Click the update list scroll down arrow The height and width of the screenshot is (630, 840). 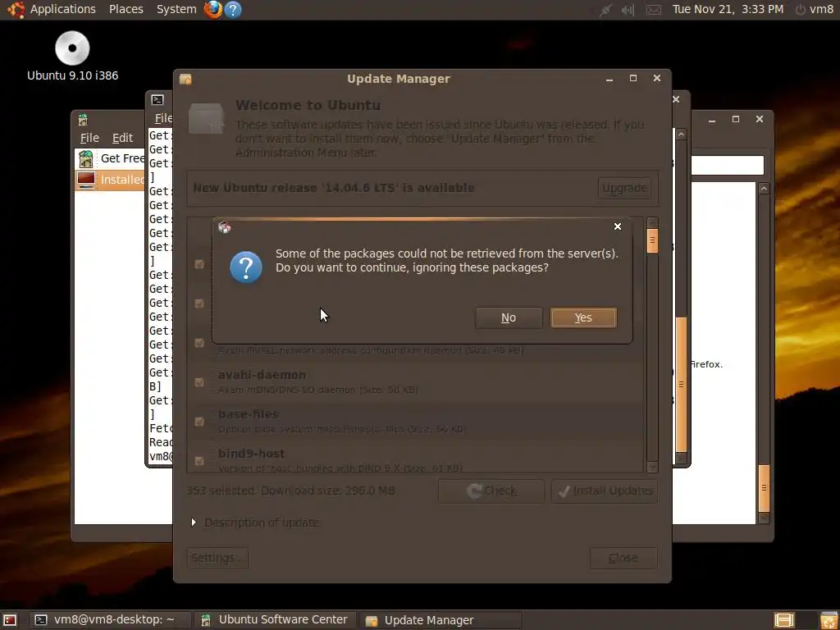(x=652, y=467)
